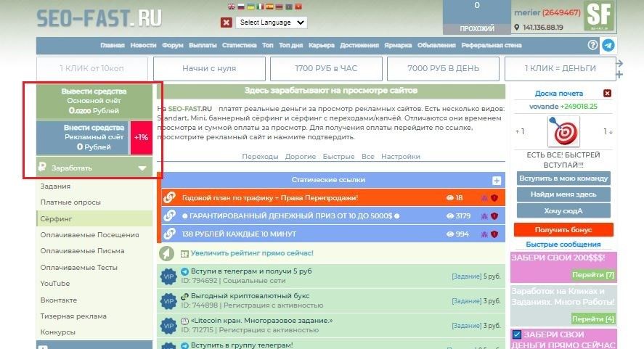Close the language selector with red X
Viewport: 644px width, 349px height.
pos(226,22)
